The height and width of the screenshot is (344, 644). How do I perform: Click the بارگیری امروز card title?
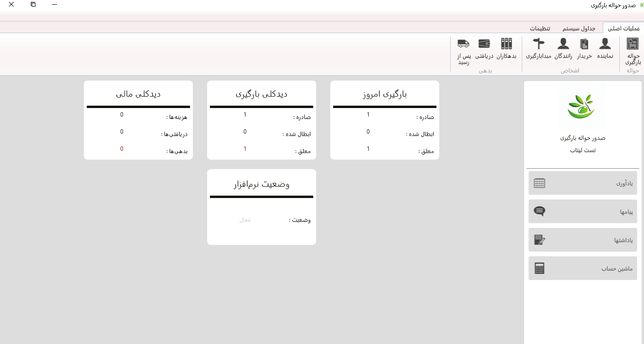coord(384,94)
